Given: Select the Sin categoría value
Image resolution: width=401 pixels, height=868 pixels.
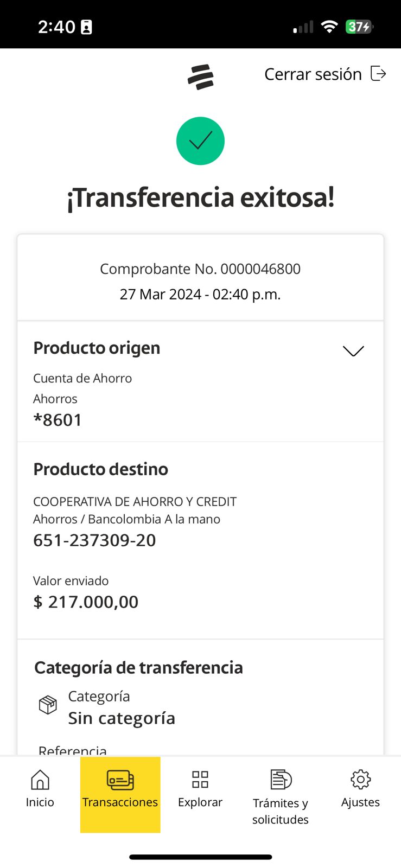Looking at the screenshot, I should coord(122,718).
